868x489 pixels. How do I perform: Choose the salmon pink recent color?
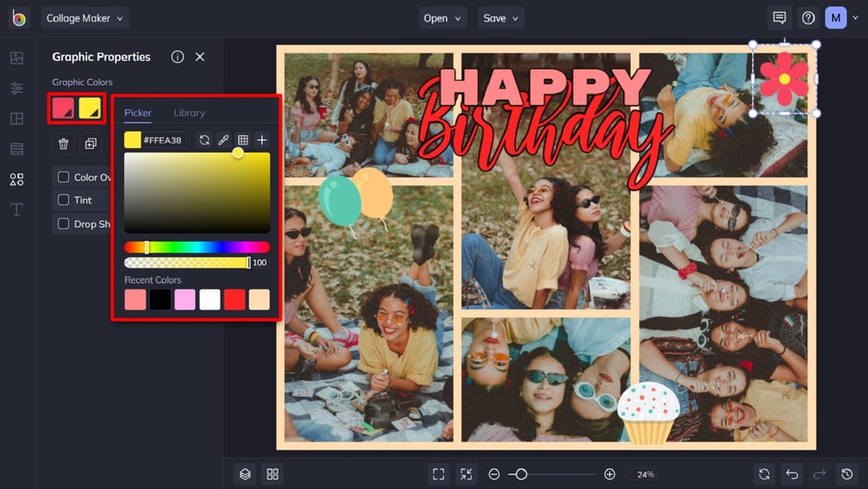(x=135, y=300)
